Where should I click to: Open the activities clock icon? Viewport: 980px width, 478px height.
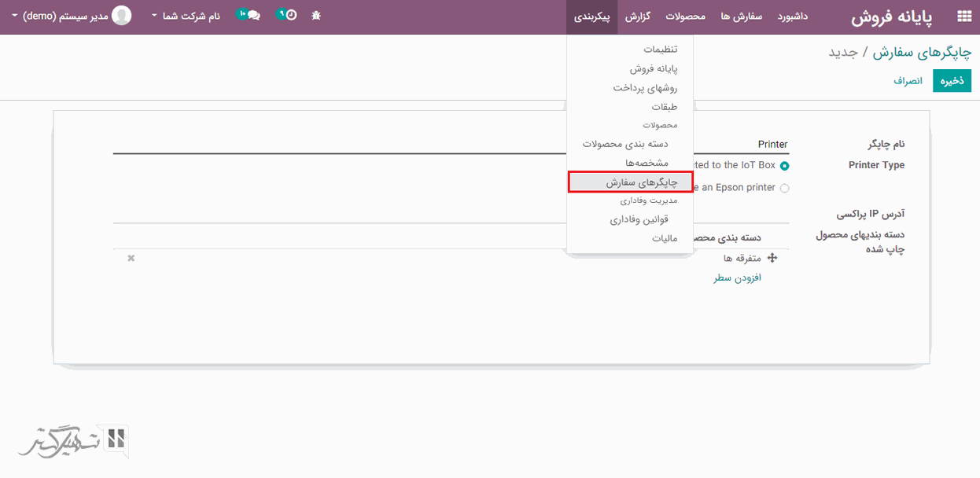coord(289,15)
